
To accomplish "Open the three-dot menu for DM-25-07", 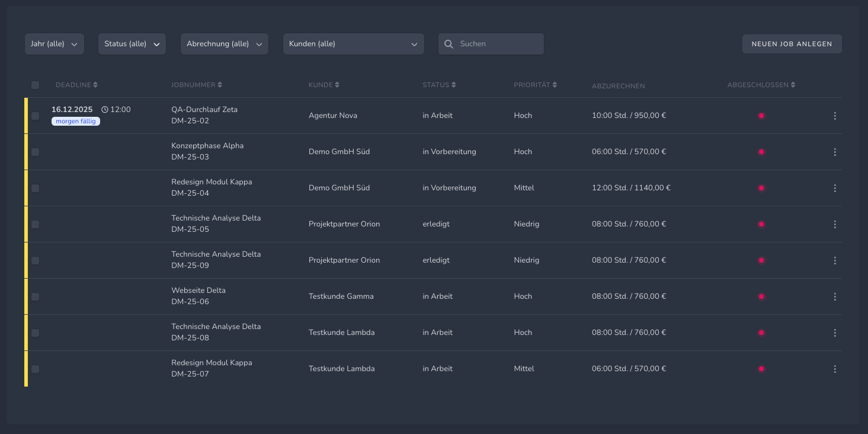I will [x=835, y=368].
